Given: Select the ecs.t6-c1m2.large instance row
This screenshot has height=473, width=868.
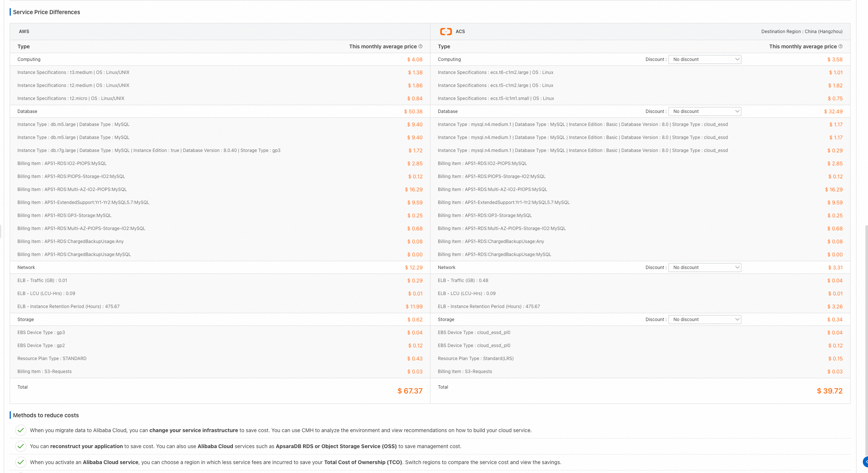Looking at the screenshot, I should pos(640,72).
